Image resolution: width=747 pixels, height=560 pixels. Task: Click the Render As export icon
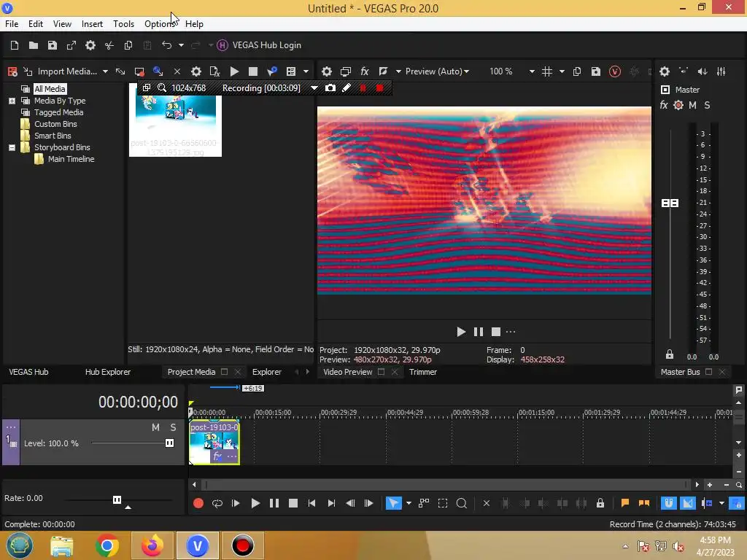(71, 45)
